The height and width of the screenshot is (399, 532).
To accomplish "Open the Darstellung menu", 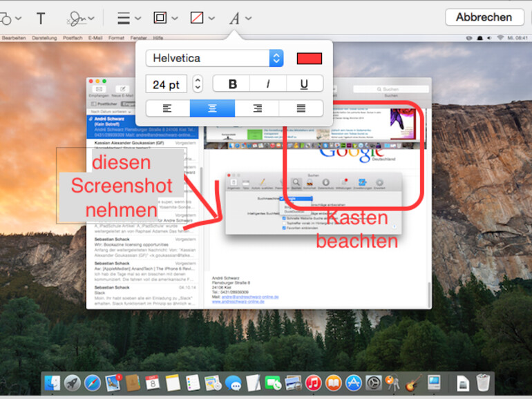I will click(44, 38).
